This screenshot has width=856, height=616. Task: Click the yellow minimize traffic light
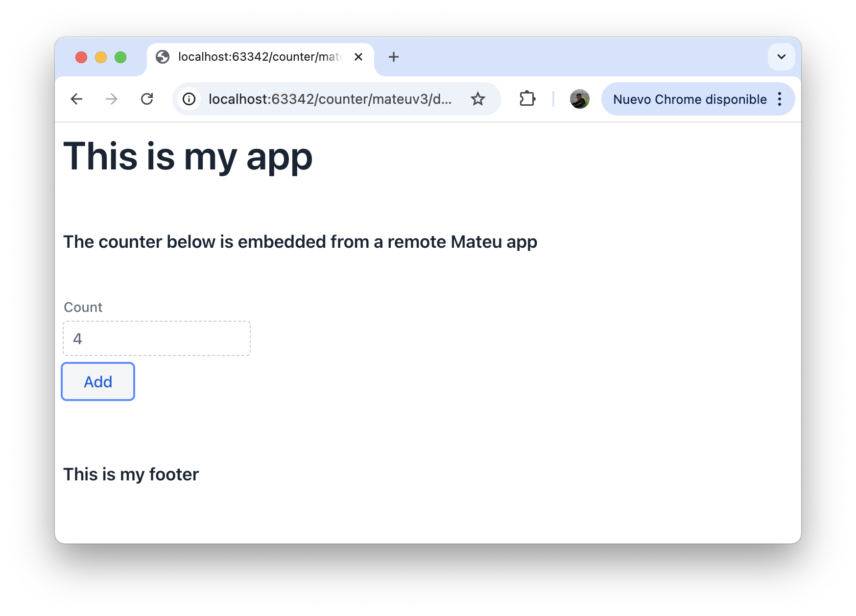tap(100, 57)
